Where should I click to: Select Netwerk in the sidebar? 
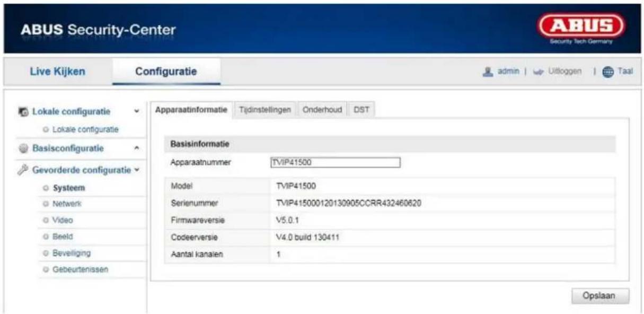(67, 204)
